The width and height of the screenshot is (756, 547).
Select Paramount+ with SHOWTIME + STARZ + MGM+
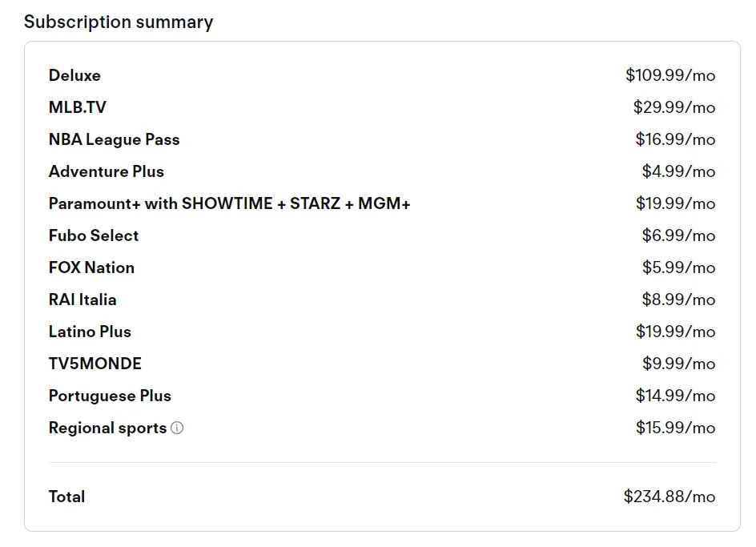[230, 203]
